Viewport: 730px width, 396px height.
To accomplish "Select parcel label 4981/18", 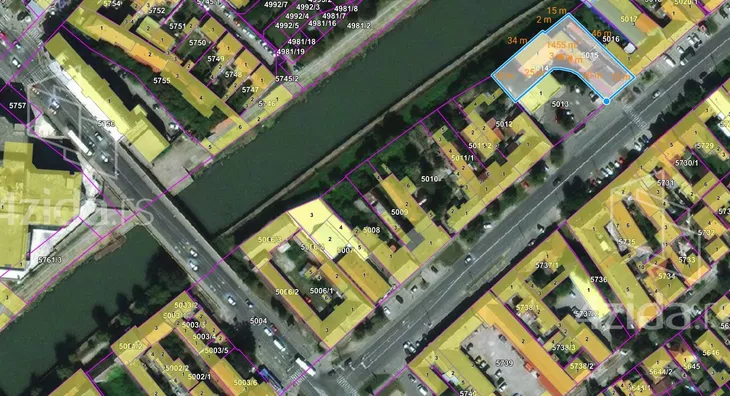I will 302,41.
